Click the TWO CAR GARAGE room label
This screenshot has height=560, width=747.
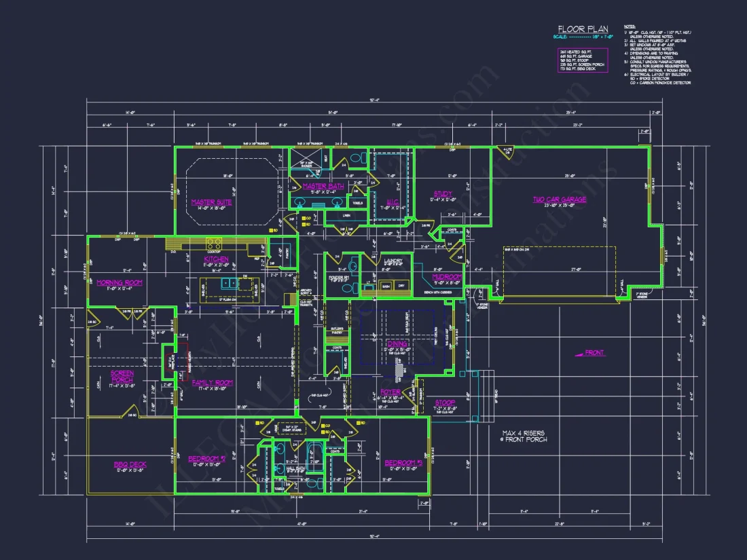(559, 199)
